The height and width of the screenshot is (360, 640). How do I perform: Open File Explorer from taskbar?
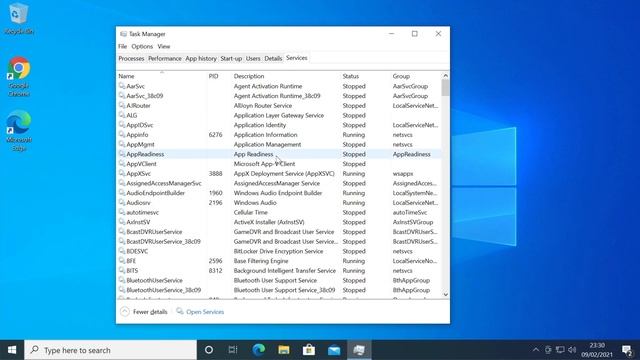pos(284,350)
